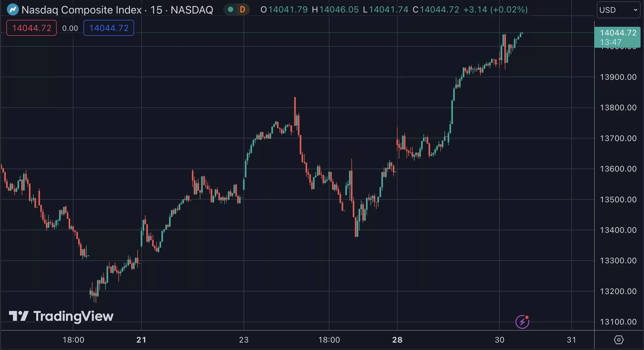Click the date label 28 on time axis
The width and height of the screenshot is (644, 350).
tap(397, 340)
